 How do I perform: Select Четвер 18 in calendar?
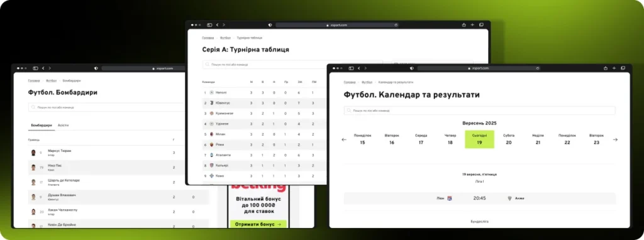[450, 139]
